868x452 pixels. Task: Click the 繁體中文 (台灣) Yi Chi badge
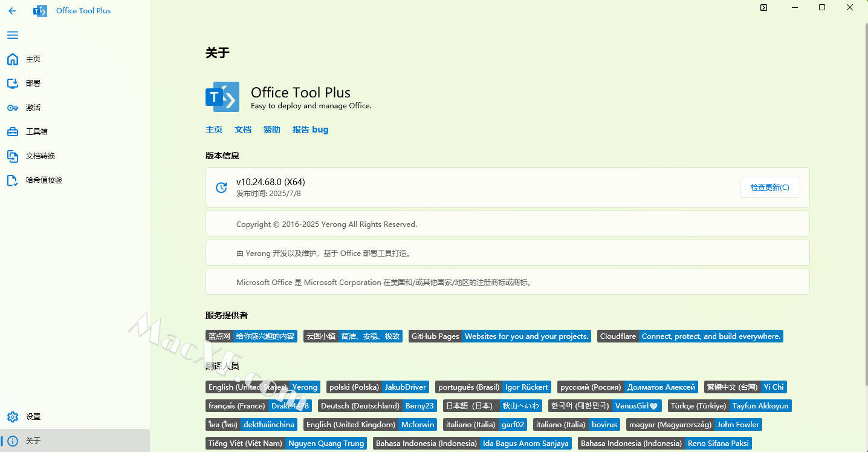point(745,387)
